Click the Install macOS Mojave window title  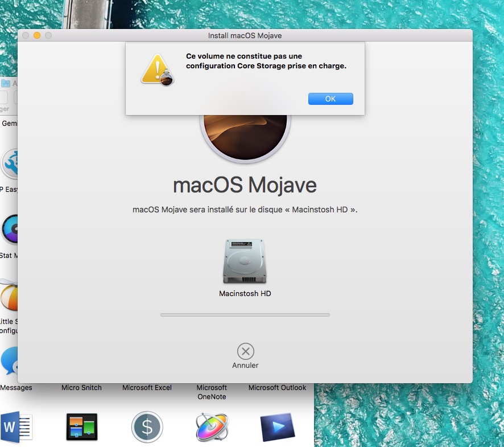[x=245, y=35]
